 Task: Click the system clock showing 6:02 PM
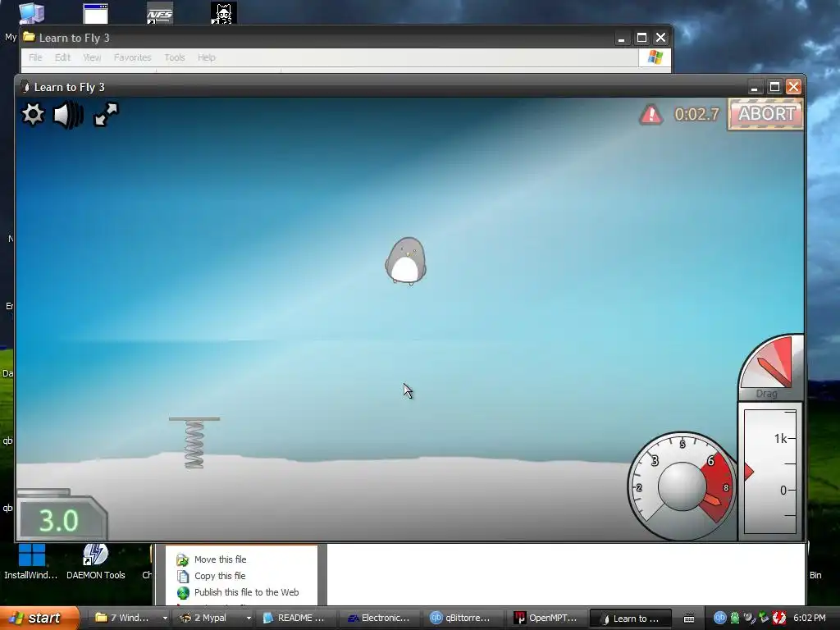coord(810,618)
